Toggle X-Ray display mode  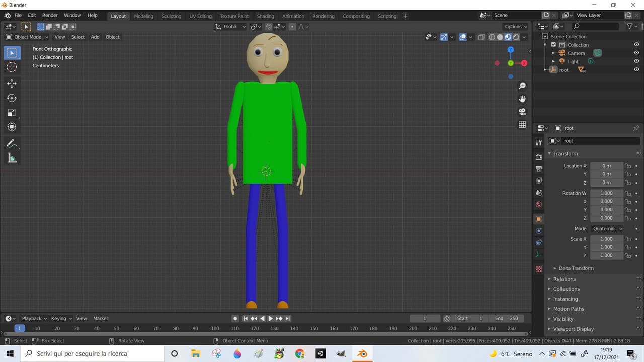pos(481,37)
